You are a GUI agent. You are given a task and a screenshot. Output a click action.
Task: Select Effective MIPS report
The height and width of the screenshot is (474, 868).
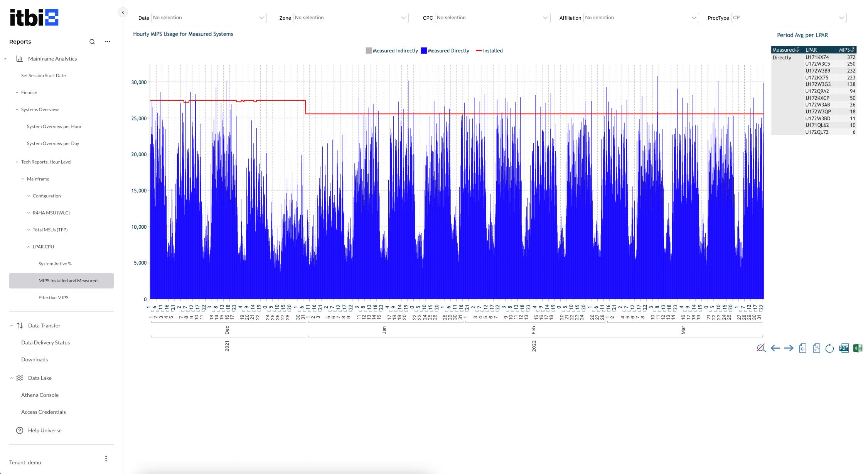coord(53,298)
